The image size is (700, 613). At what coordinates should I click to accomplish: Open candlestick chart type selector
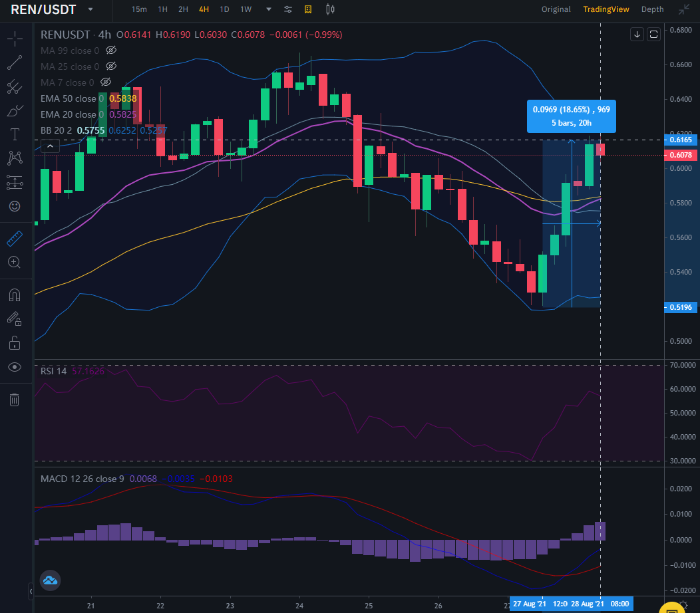330,9
